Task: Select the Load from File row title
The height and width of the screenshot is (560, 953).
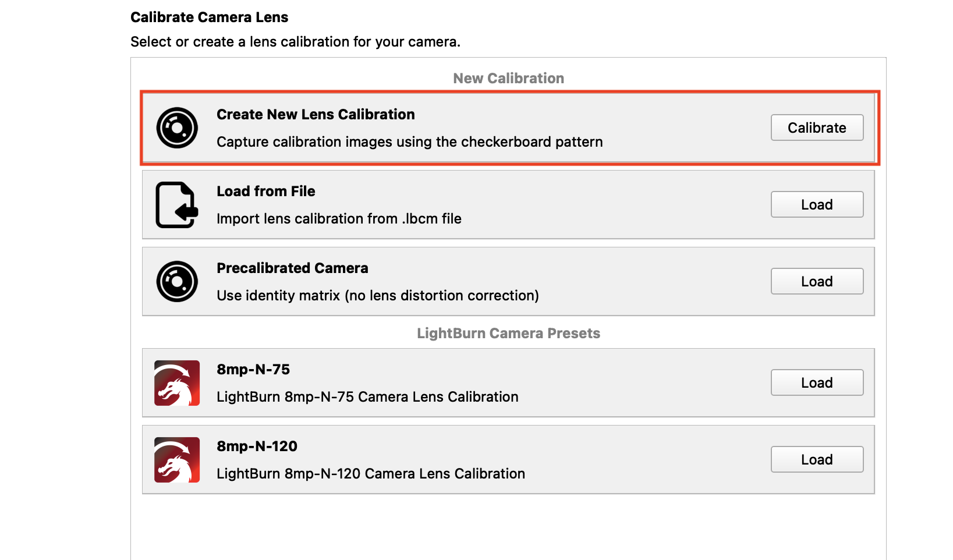Action: point(266,191)
